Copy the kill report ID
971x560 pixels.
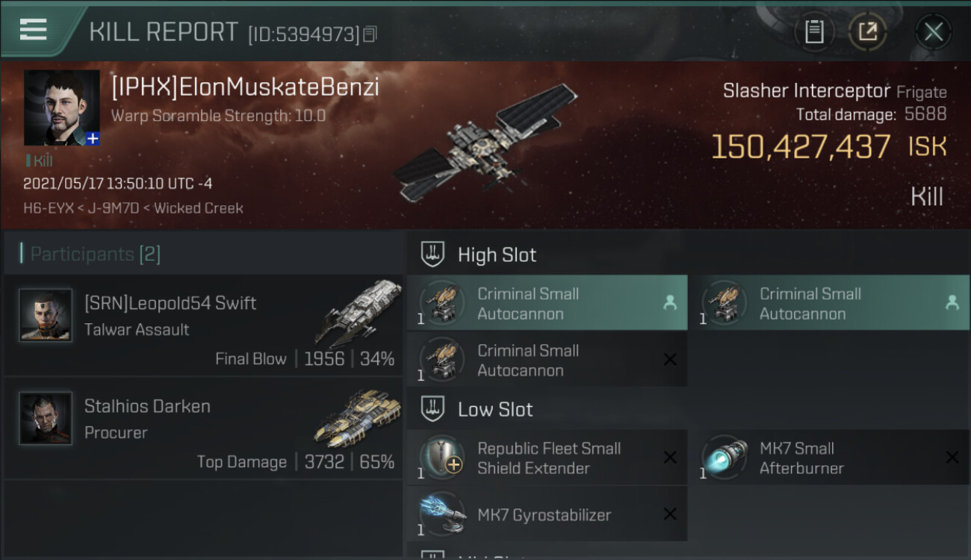[371, 34]
